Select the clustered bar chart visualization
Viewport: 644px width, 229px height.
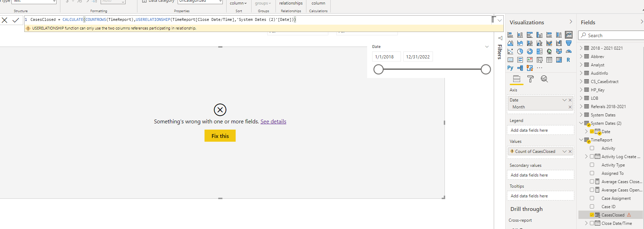(529, 35)
